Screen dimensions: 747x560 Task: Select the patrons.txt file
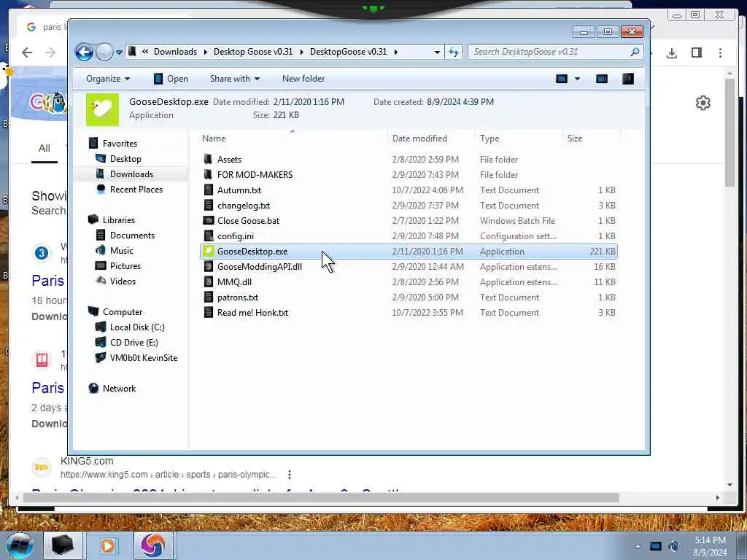[x=238, y=297]
